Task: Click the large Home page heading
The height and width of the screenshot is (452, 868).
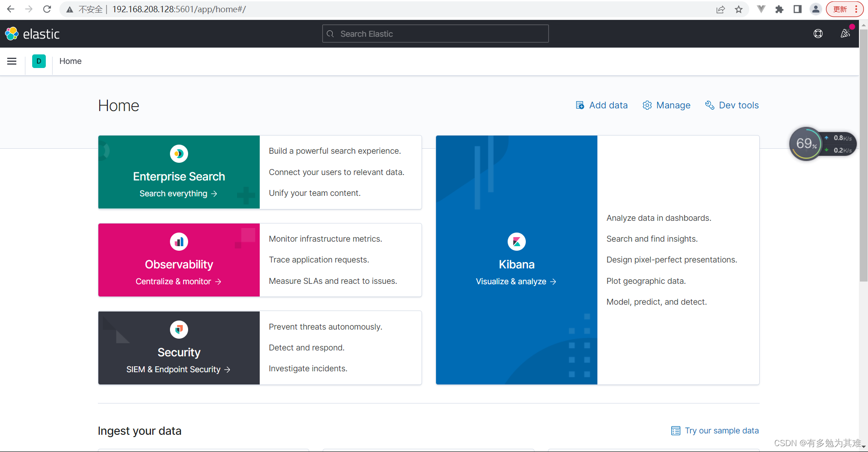Action: 119,106
